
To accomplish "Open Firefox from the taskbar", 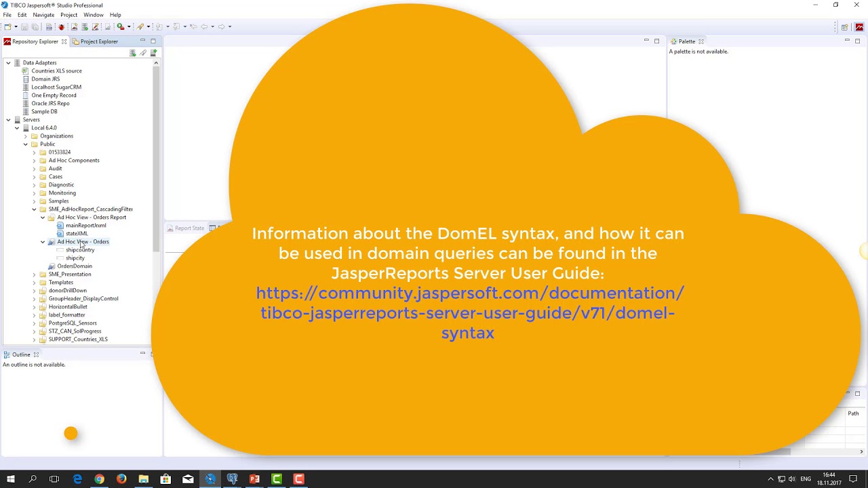I will [121, 479].
